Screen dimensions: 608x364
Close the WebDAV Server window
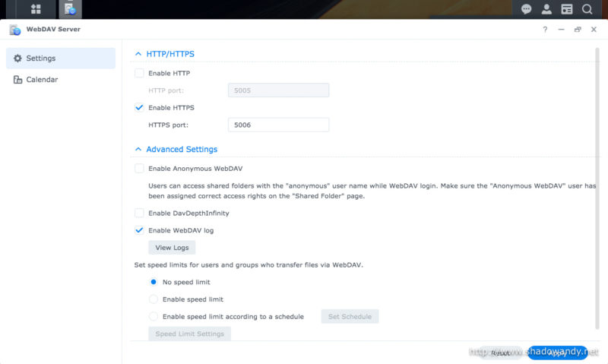pyautogui.click(x=594, y=30)
